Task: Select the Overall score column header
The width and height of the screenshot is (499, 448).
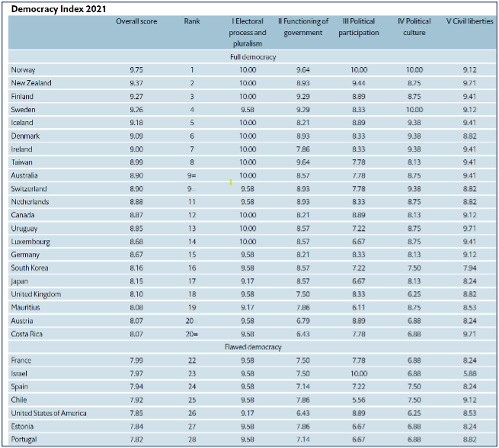Action: click(x=136, y=21)
